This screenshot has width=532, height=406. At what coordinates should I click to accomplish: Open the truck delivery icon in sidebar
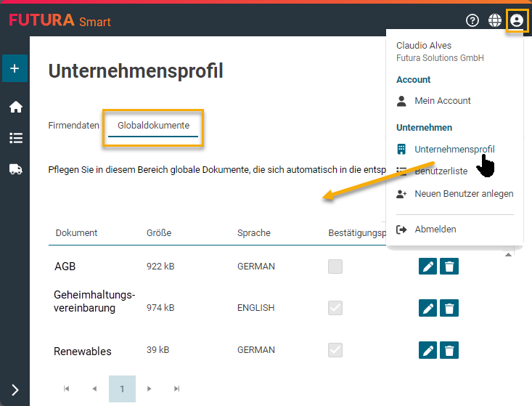tap(15, 169)
